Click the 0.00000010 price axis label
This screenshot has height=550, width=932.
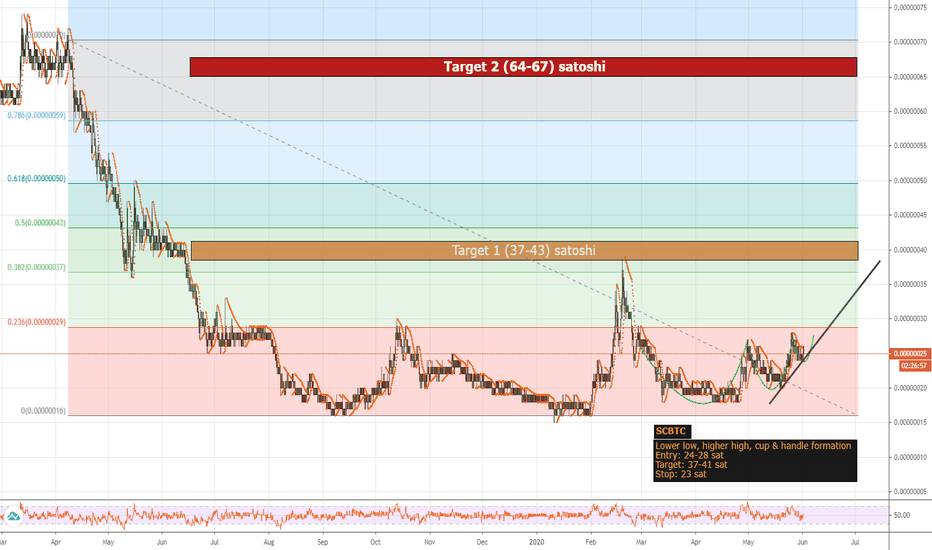click(x=911, y=457)
